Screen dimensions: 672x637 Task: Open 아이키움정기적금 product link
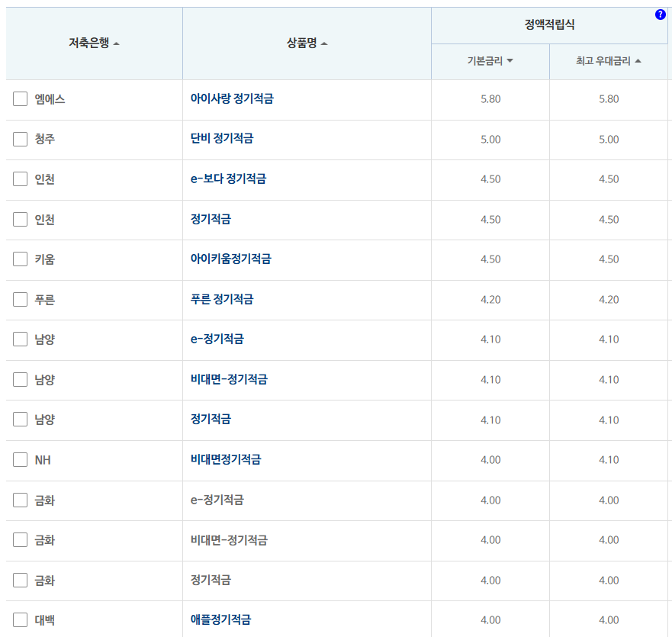(230, 259)
